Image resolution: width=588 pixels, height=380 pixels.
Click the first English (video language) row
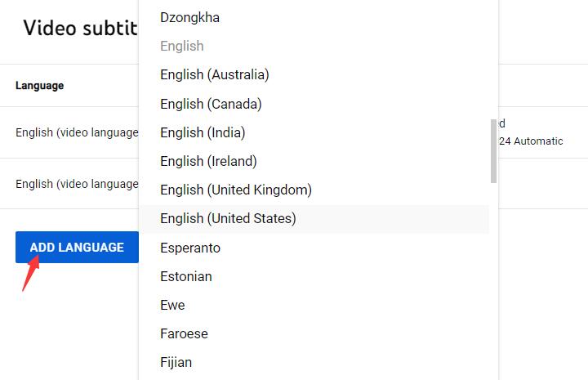coord(77,132)
